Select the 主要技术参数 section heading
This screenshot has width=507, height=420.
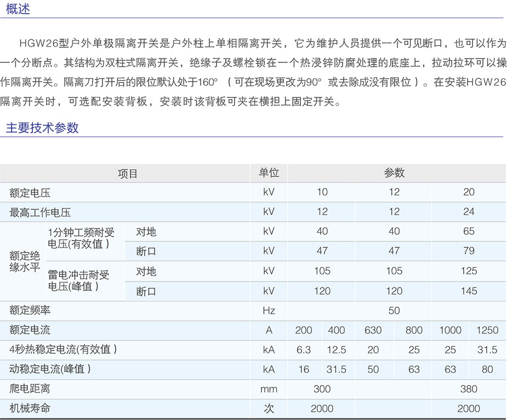[x=42, y=128]
